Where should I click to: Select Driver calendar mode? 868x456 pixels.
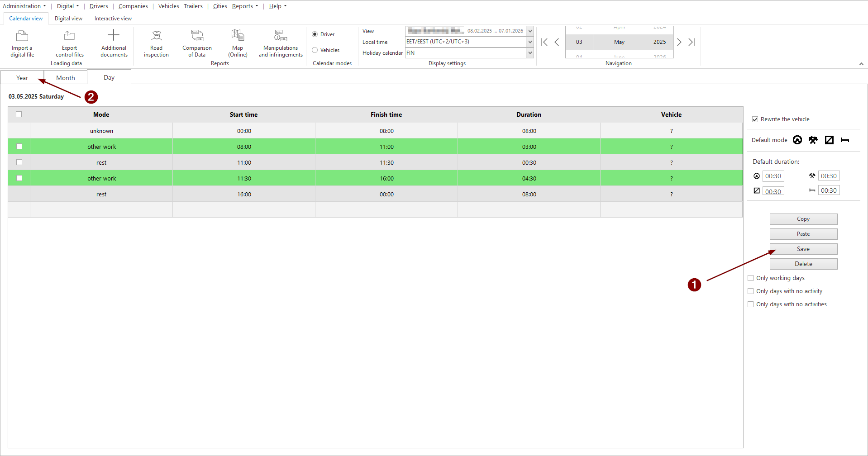click(x=323, y=34)
